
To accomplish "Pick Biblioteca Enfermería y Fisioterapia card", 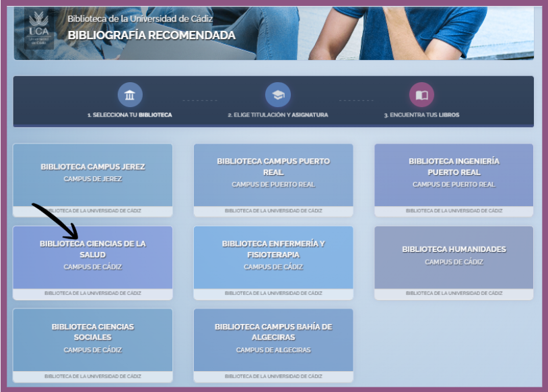I will tap(273, 255).
